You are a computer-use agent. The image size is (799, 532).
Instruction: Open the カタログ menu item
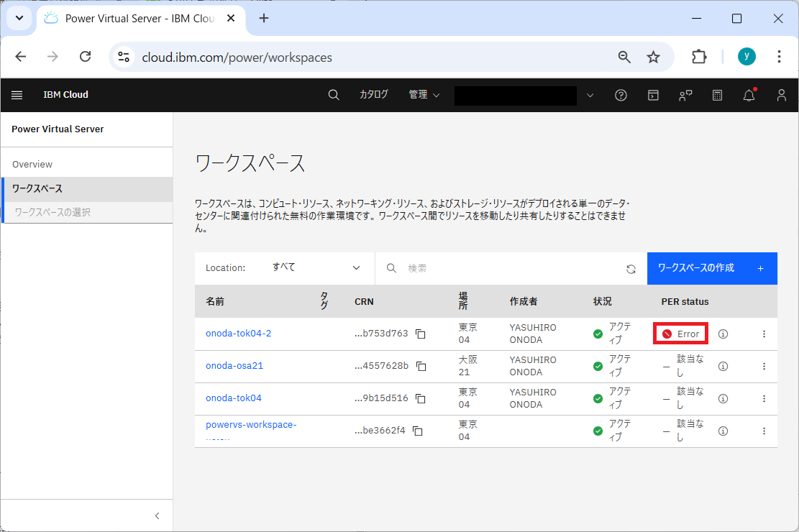[x=373, y=95]
